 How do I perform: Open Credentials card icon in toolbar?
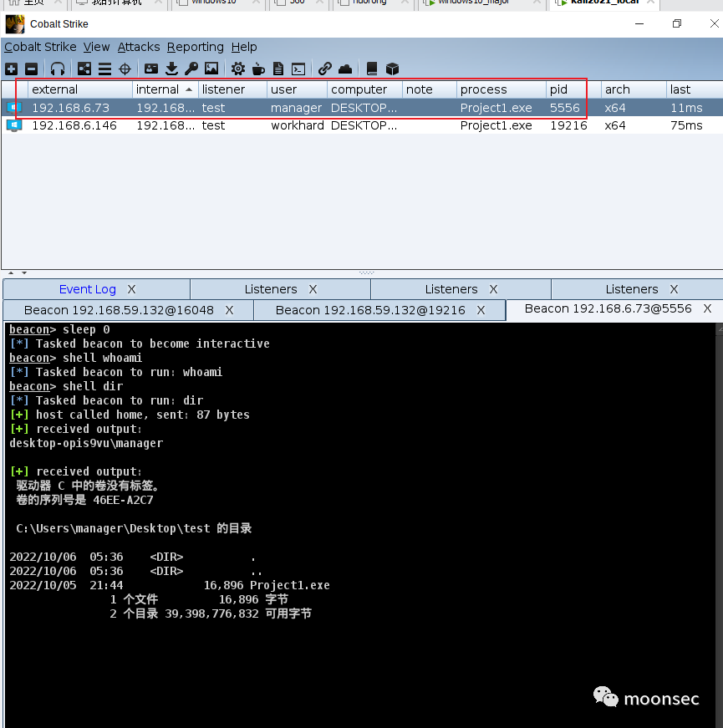tap(151, 69)
